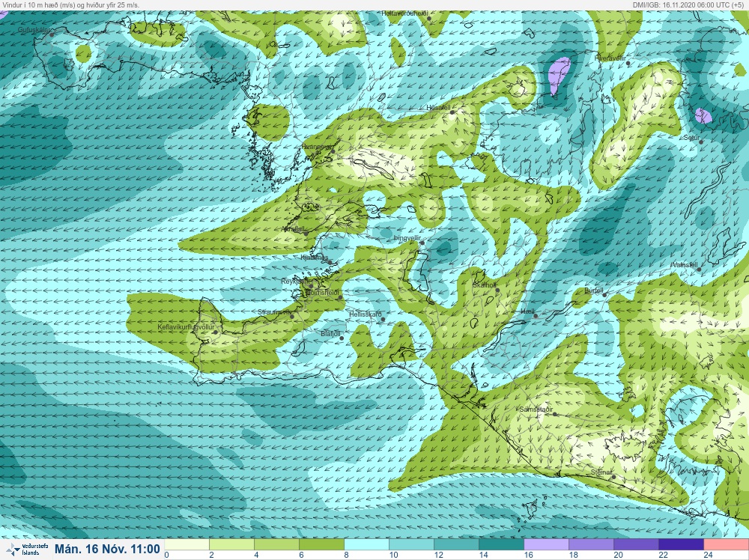The image size is (749, 560).
Task: Pick the pink above-24 m/s legend swatch
Action: 726,545
